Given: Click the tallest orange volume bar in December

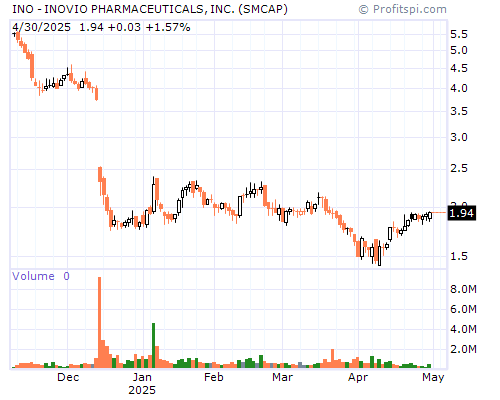Looking at the screenshot, I should tap(99, 322).
